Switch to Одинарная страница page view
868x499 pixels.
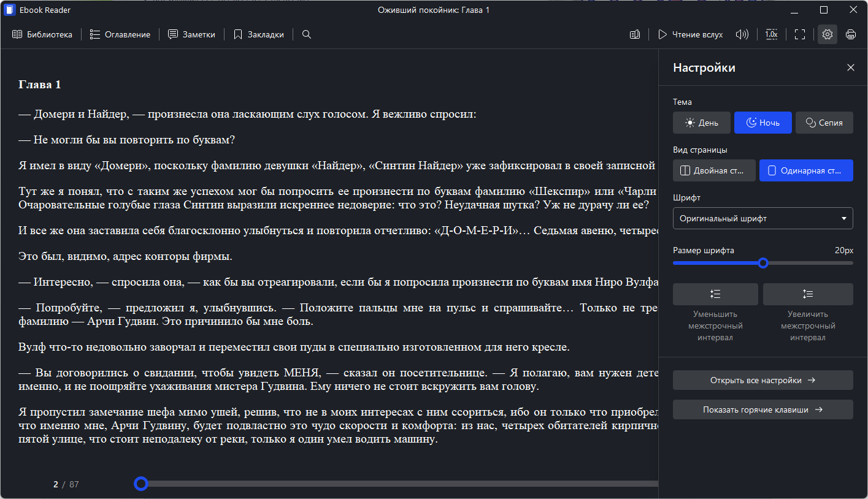(806, 170)
